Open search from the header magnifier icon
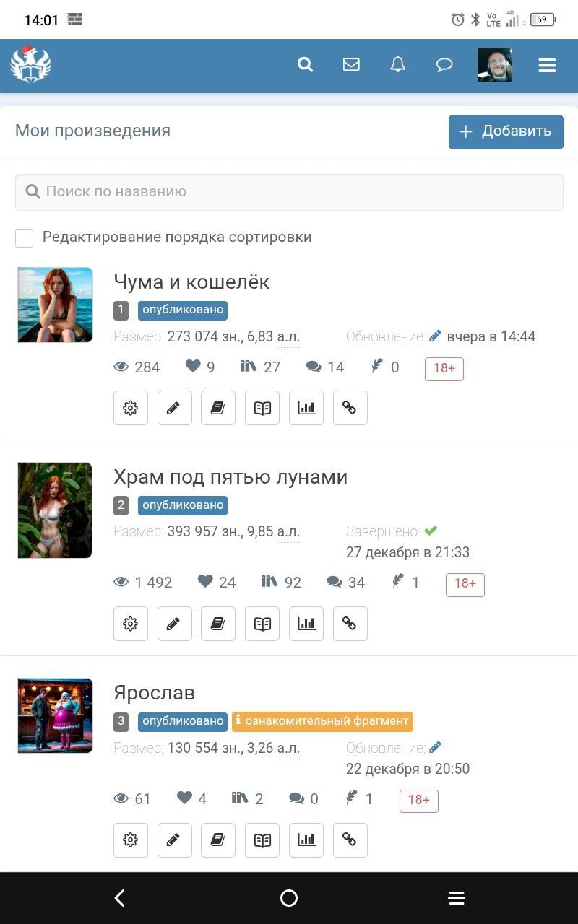The image size is (578, 924). (x=305, y=65)
